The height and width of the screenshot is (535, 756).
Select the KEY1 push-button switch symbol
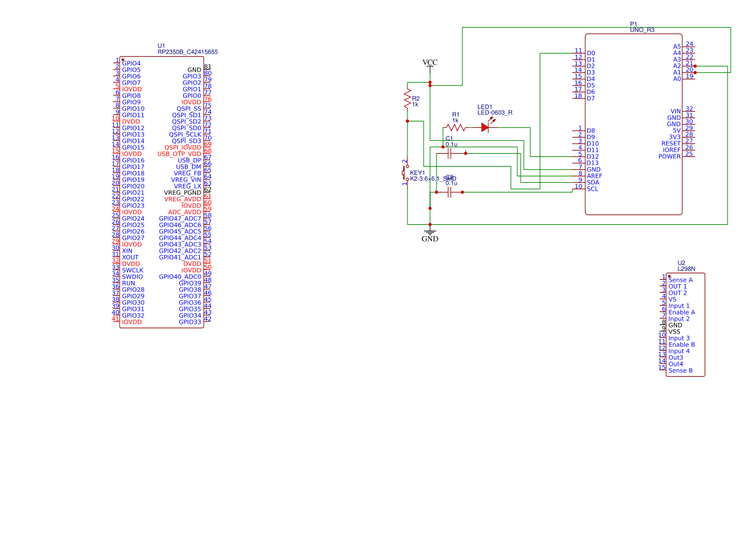click(405, 172)
